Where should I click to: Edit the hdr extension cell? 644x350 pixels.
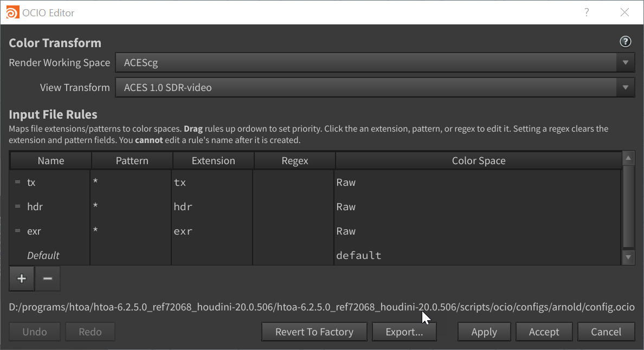[x=212, y=206]
